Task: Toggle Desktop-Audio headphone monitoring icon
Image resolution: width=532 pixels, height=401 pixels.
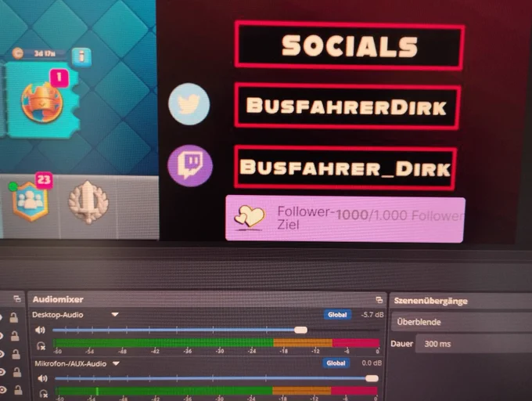Action: pyautogui.click(x=41, y=346)
